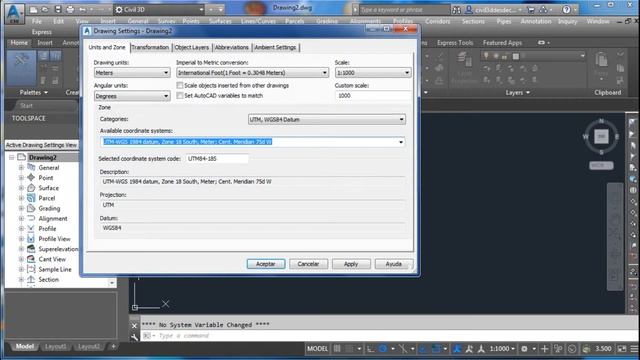
Task: Open the AutoCAD application menu button
Action: point(14,13)
